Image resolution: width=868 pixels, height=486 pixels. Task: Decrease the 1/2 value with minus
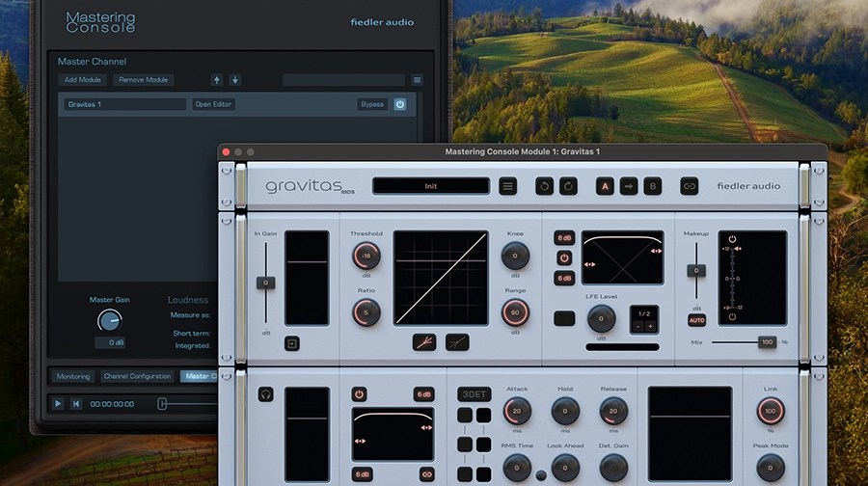point(637,327)
